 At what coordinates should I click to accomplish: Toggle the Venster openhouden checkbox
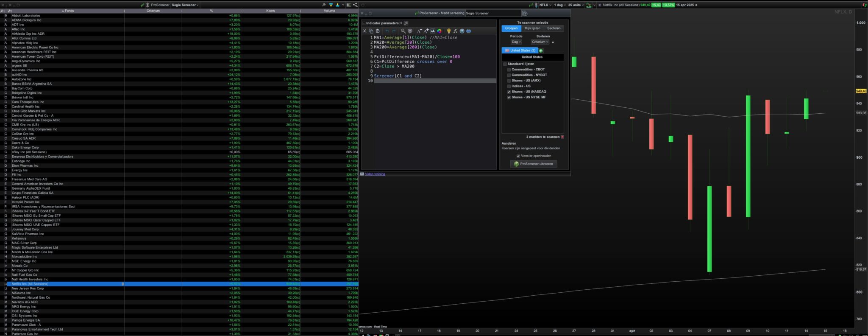tap(518, 156)
